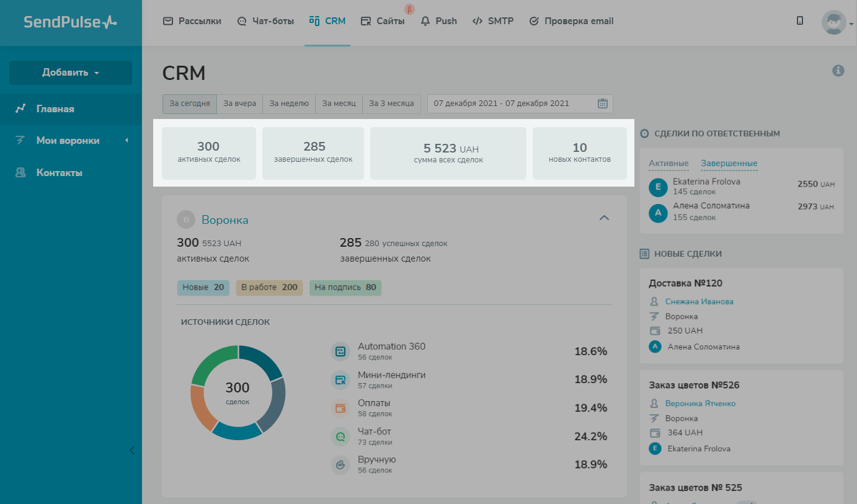Switch period filter to За неделю
857x504 pixels.
[x=289, y=104]
